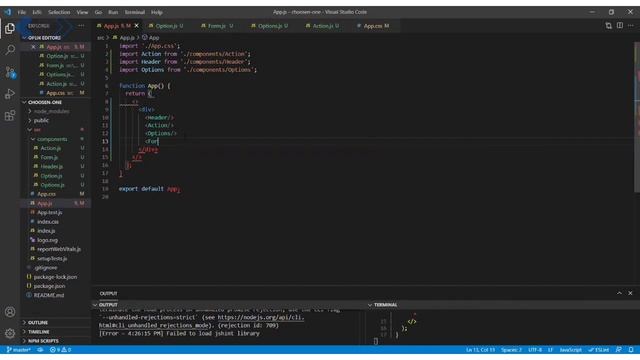Click the synchronize changes cloud icon
The width and height of the screenshot is (640, 360).
click(x=40, y=350)
